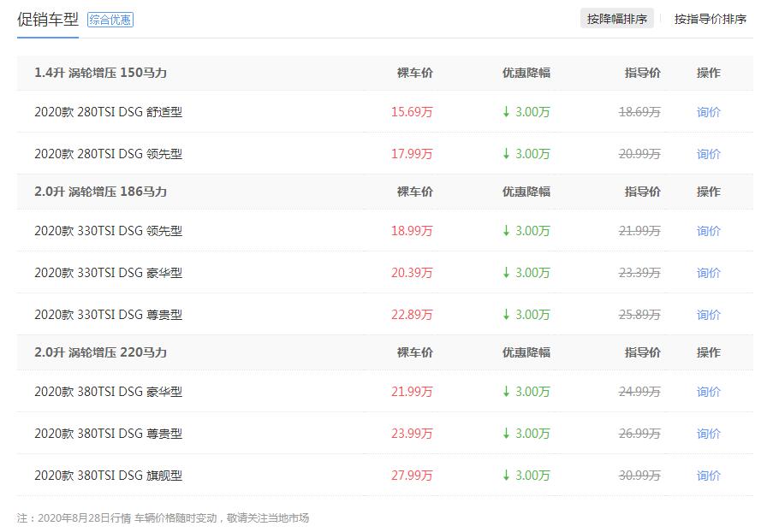
Task: Click the 2020年8月28日行情 footnote
Action: (163, 517)
